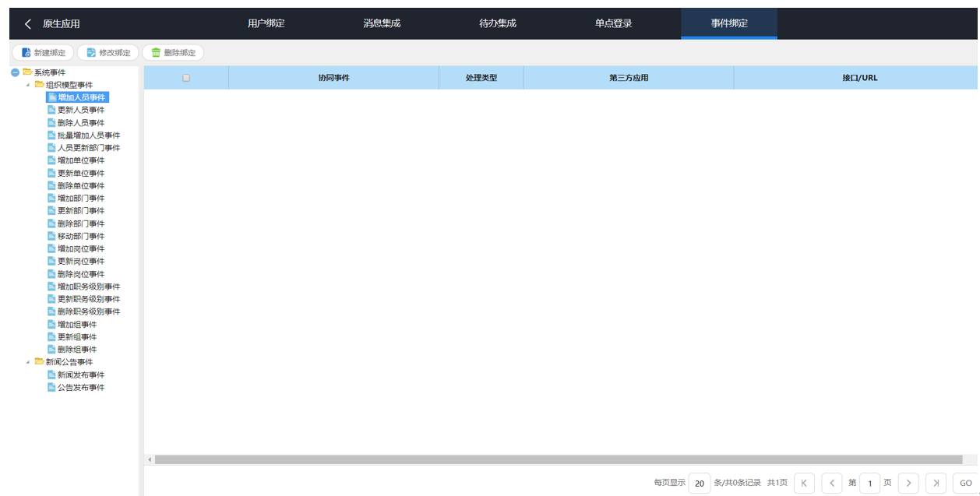The image size is (980, 496).
Task: Switch to the 用户绑定 tab
Action: 266,23
